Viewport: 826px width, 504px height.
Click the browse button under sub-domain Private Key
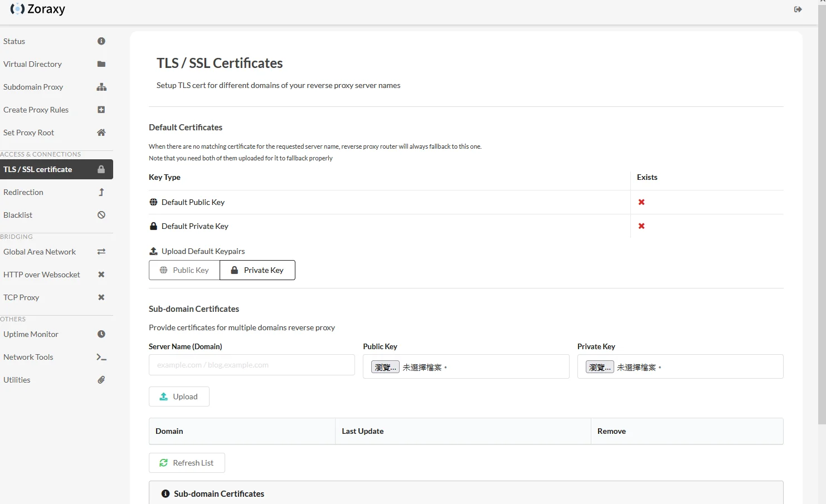point(600,367)
